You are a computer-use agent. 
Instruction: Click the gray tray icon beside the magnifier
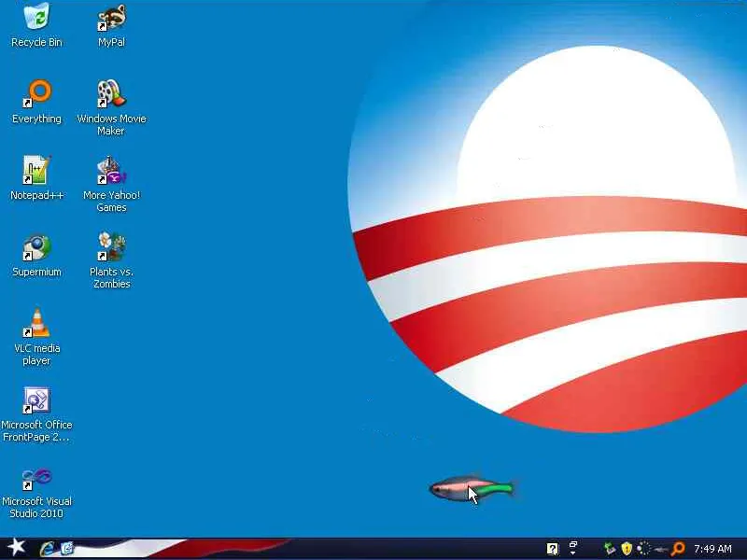661,549
